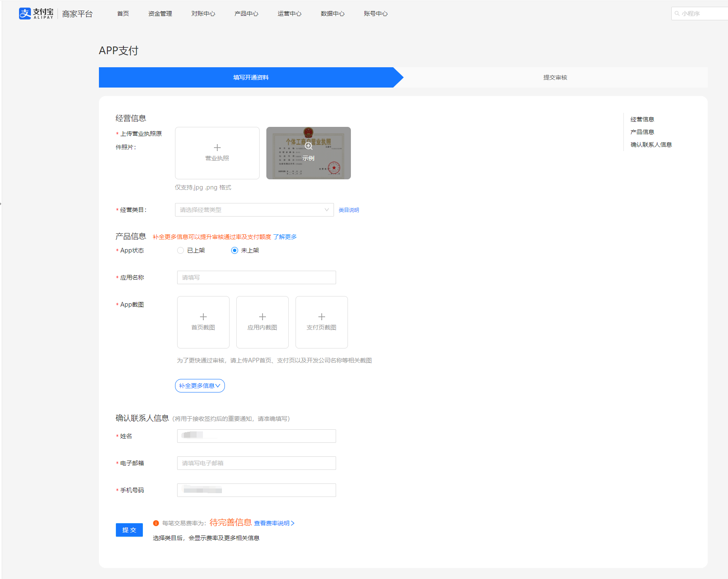Focus the 姓名 input field

[x=257, y=436]
